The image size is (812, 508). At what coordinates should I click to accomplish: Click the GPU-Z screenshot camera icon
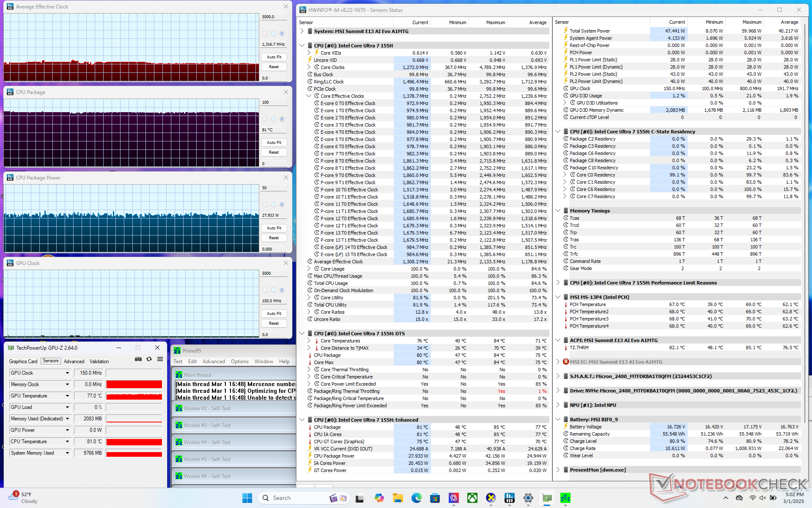[138, 359]
